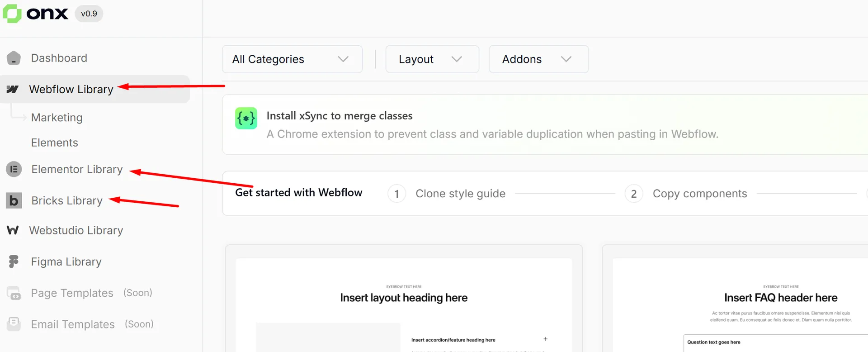Screen dimensions: 868x352
Task: Click the Webstudio 'W' icon
Action: pos(13,230)
